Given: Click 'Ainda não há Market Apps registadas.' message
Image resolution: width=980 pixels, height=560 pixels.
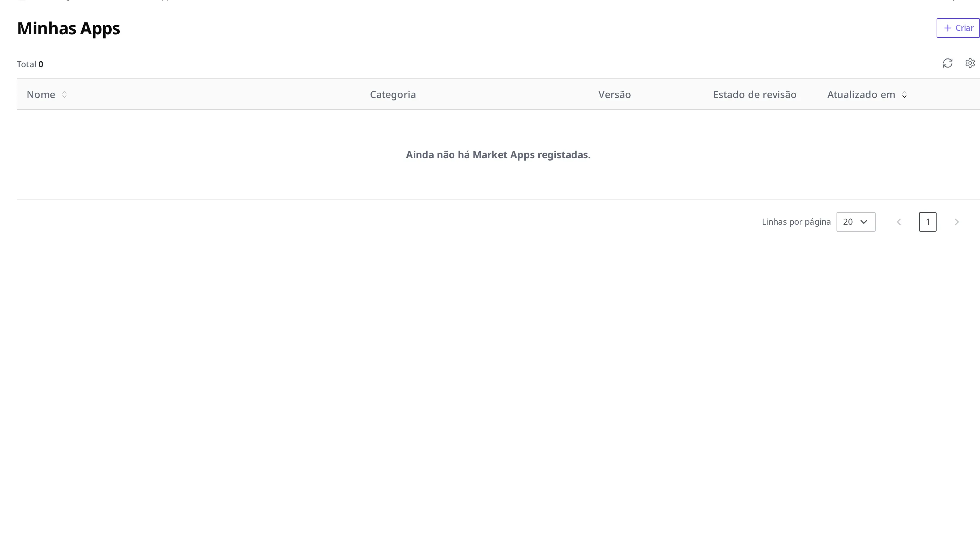Looking at the screenshot, I should point(498,155).
